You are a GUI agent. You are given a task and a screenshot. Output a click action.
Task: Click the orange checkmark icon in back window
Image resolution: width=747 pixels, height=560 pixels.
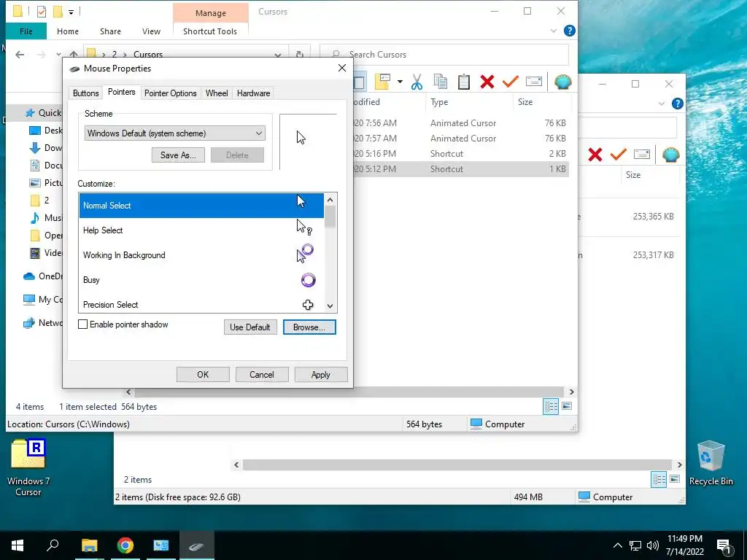(619, 155)
